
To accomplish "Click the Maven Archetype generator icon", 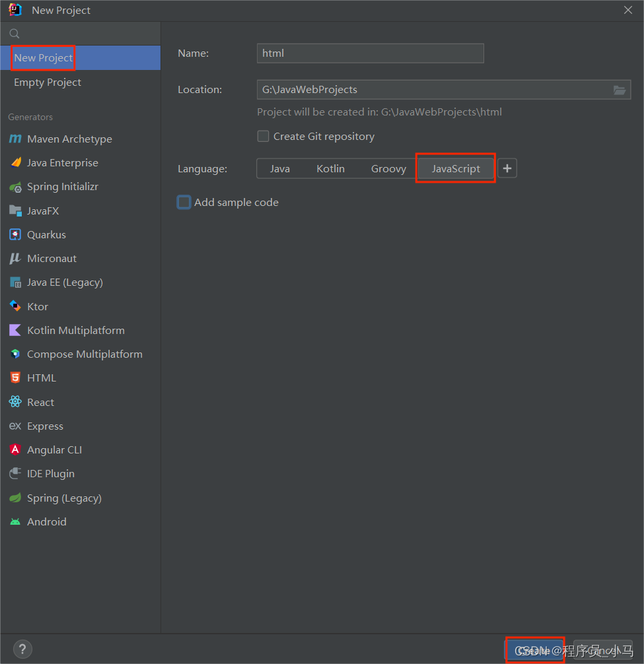I will [15, 139].
